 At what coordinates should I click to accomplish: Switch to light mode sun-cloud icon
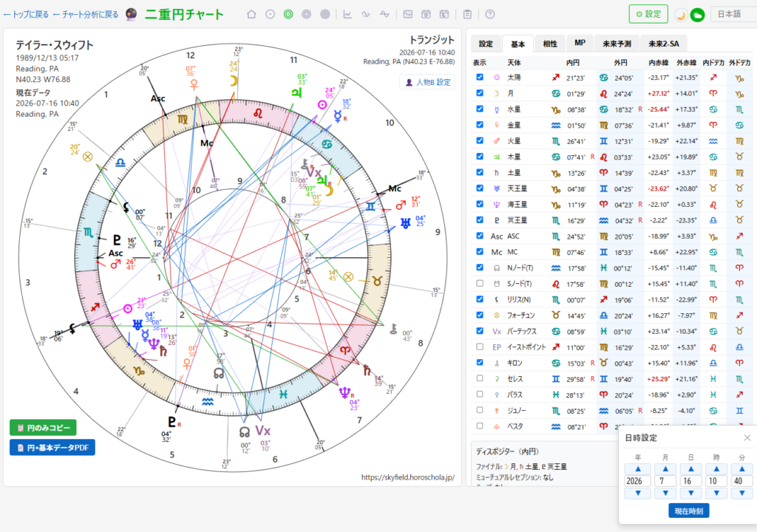697,15
